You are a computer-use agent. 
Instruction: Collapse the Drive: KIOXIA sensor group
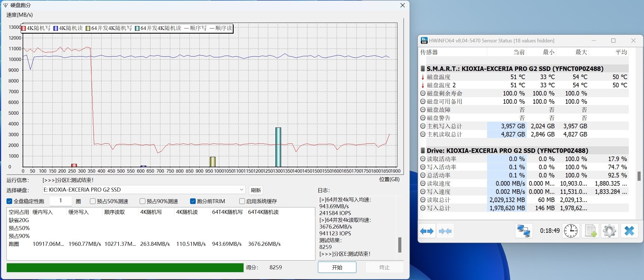423,151
